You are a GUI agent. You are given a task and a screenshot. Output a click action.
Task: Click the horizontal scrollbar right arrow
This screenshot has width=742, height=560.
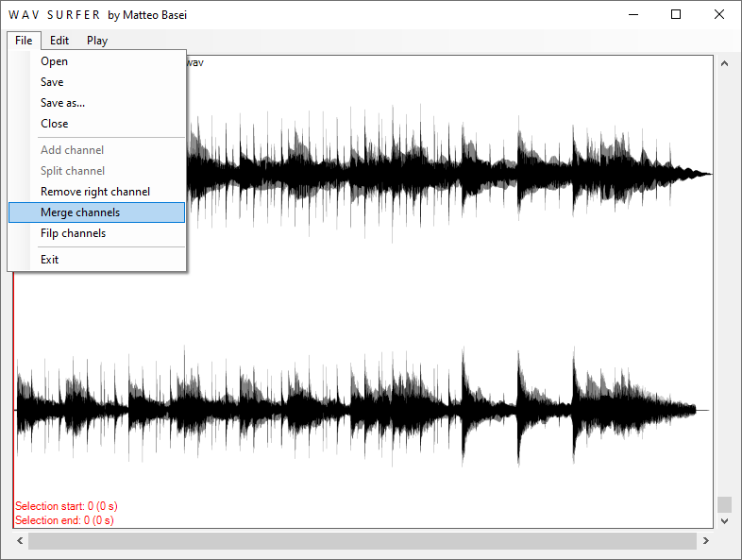coord(705,540)
